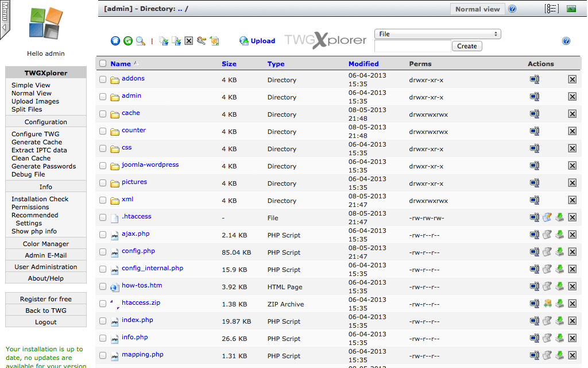Click the rename icon for addons folder

(x=535, y=80)
